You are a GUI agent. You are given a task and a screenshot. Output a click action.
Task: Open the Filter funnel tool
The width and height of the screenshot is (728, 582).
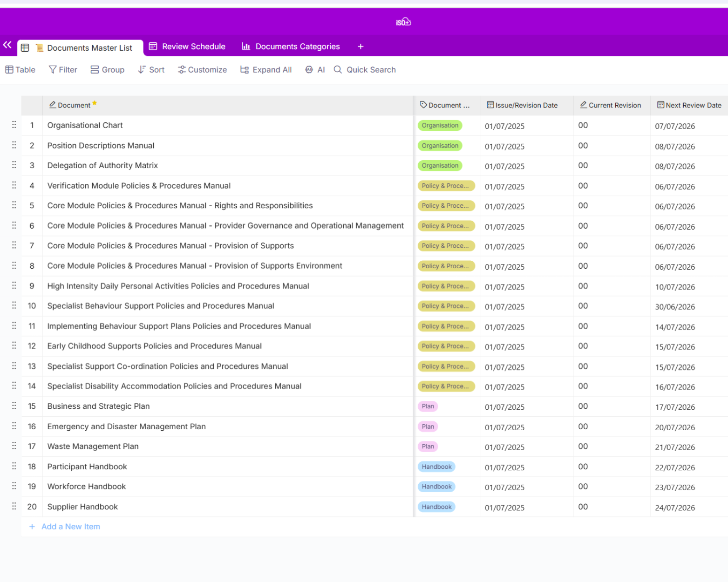(x=63, y=70)
